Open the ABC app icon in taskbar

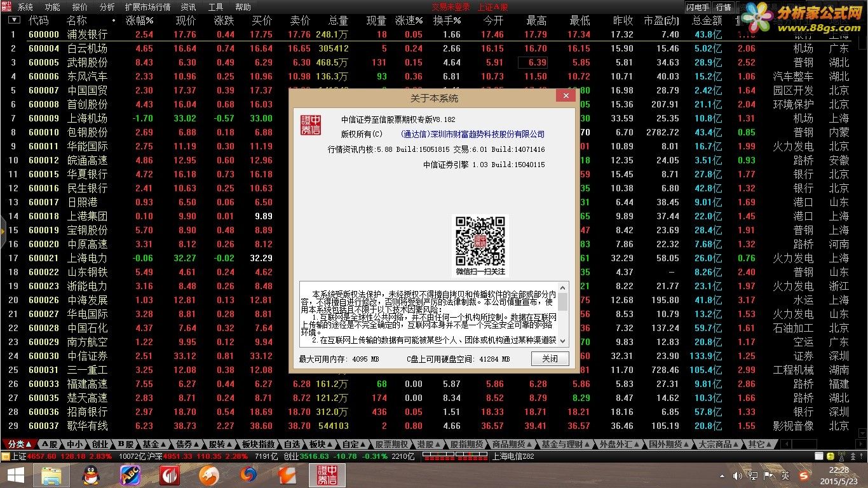[x=130, y=474]
